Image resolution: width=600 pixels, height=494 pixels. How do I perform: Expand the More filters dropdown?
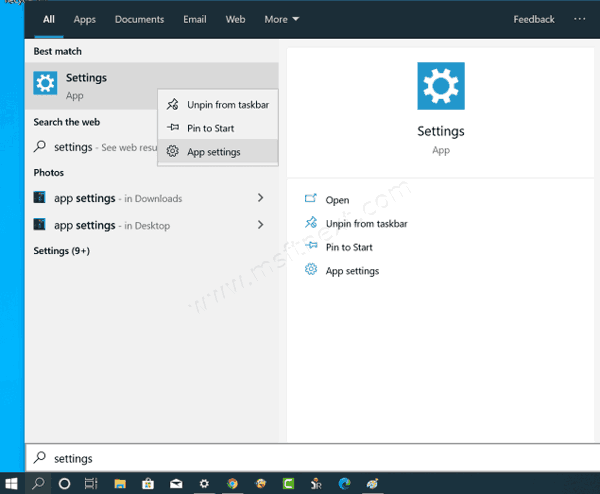281,19
